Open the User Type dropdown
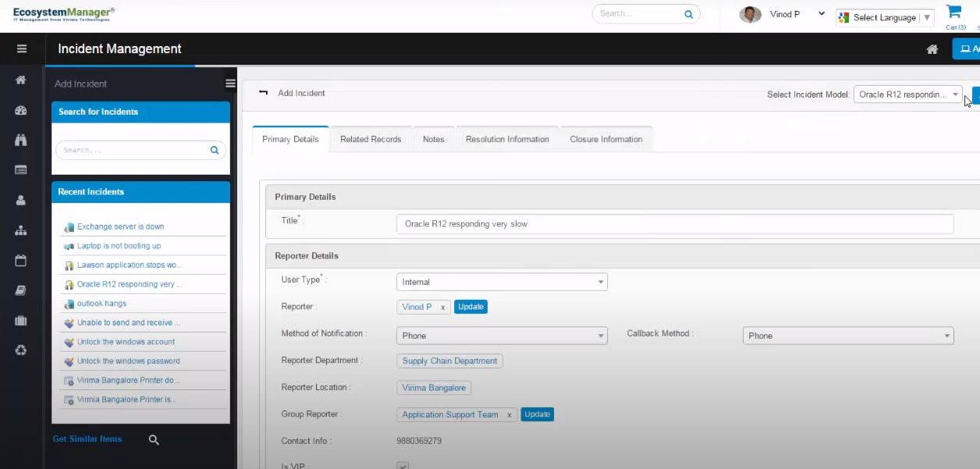The image size is (980, 469). click(502, 282)
